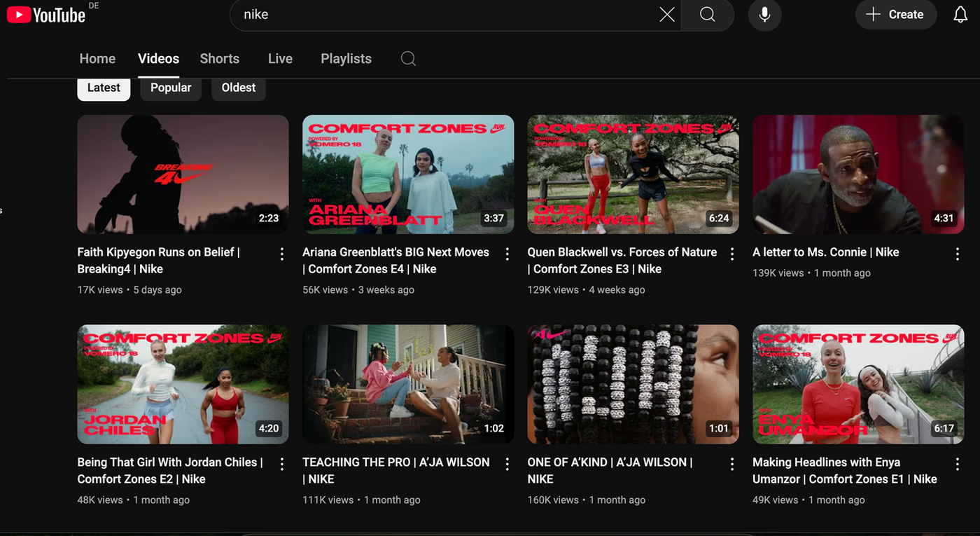Open title TEACHING THE PRO | A'JA WILSON

[396, 471]
